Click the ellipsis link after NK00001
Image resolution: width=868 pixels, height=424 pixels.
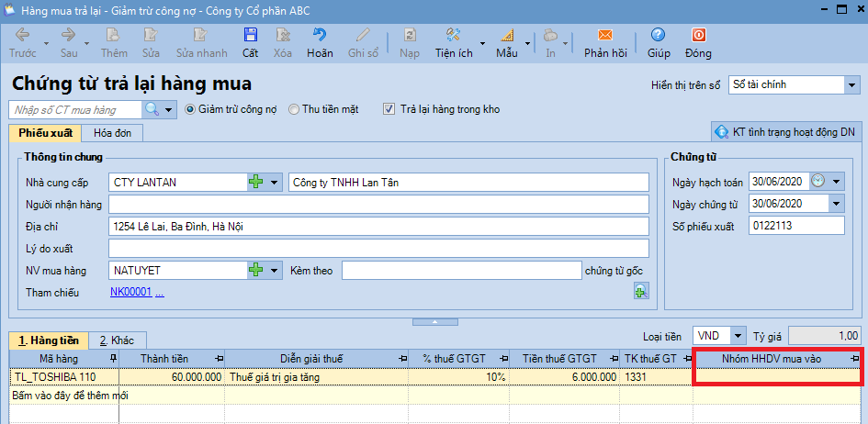[x=160, y=293]
